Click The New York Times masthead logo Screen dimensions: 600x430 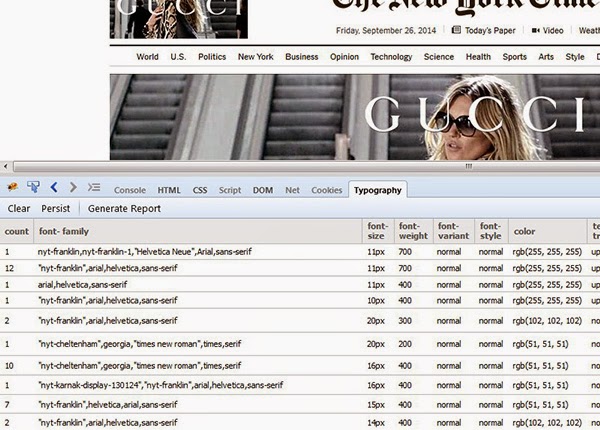click(465, 7)
